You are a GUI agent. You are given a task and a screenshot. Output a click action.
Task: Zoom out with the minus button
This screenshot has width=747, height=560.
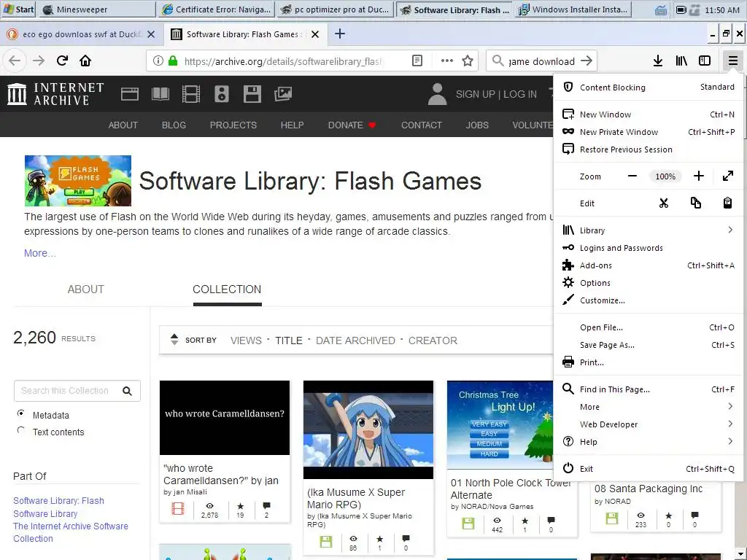pos(632,176)
